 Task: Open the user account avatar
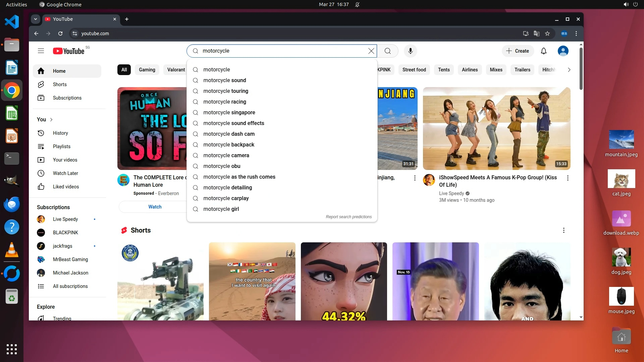563,51
